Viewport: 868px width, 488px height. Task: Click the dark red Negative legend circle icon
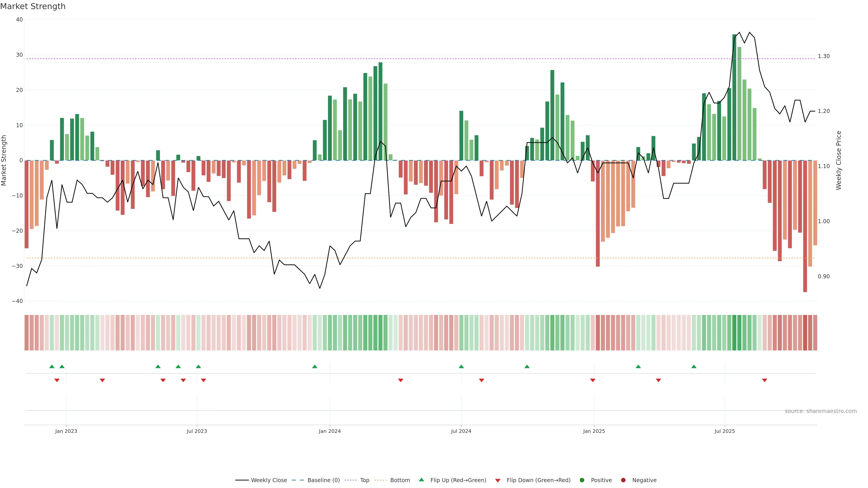(623, 480)
